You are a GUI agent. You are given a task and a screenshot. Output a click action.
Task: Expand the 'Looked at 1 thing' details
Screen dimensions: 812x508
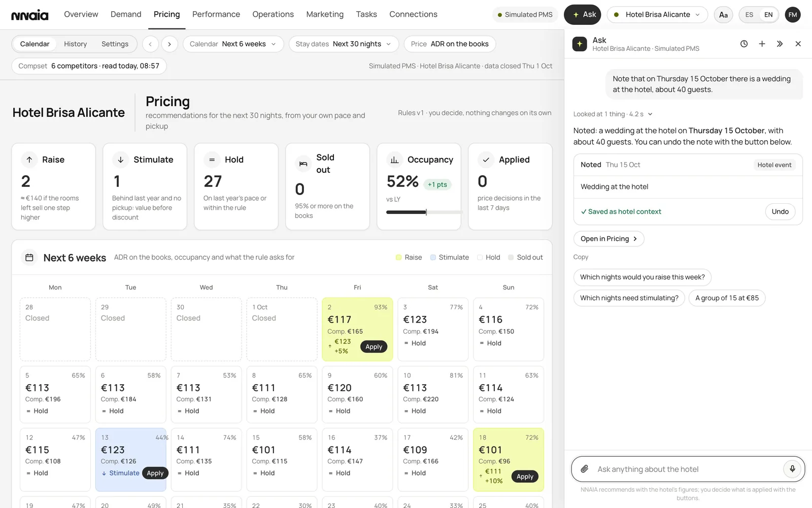pyautogui.click(x=613, y=114)
